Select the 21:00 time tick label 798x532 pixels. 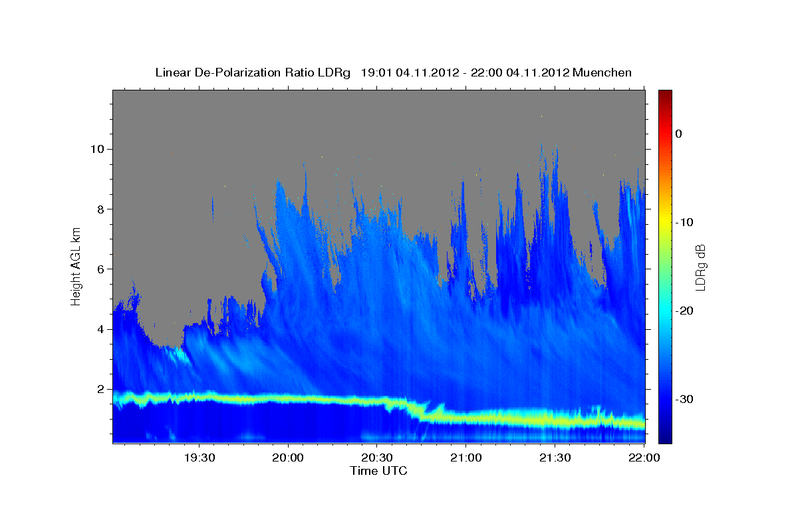click(x=465, y=458)
